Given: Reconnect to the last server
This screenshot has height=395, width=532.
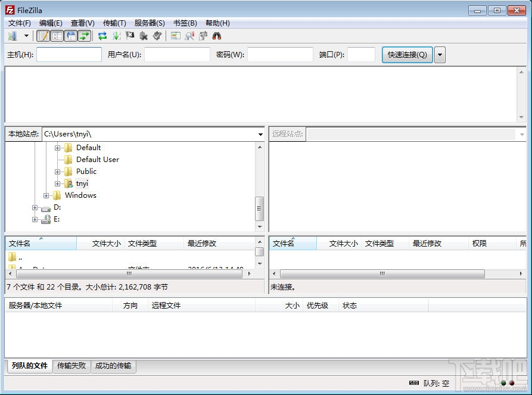Looking at the screenshot, I should (x=157, y=36).
